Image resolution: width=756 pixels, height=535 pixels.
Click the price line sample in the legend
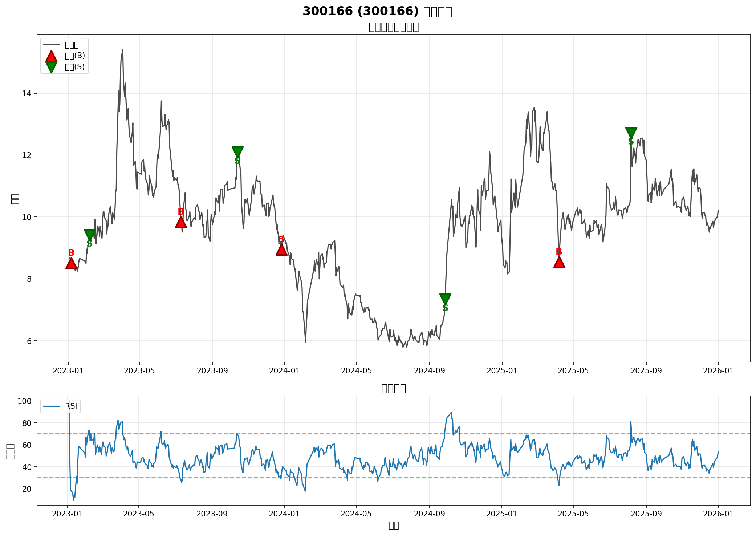tap(51, 45)
